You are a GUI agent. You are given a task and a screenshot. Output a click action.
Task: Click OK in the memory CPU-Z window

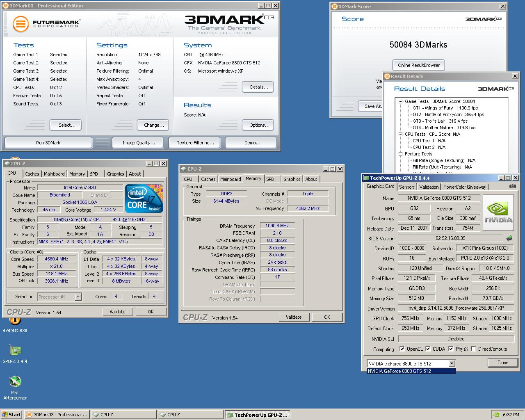[327, 317]
